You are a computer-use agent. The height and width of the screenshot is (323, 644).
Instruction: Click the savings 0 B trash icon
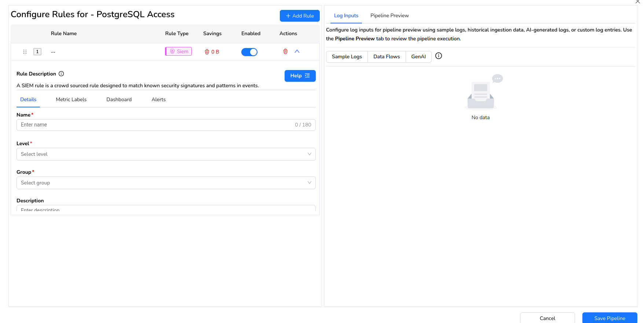click(207, 52)
